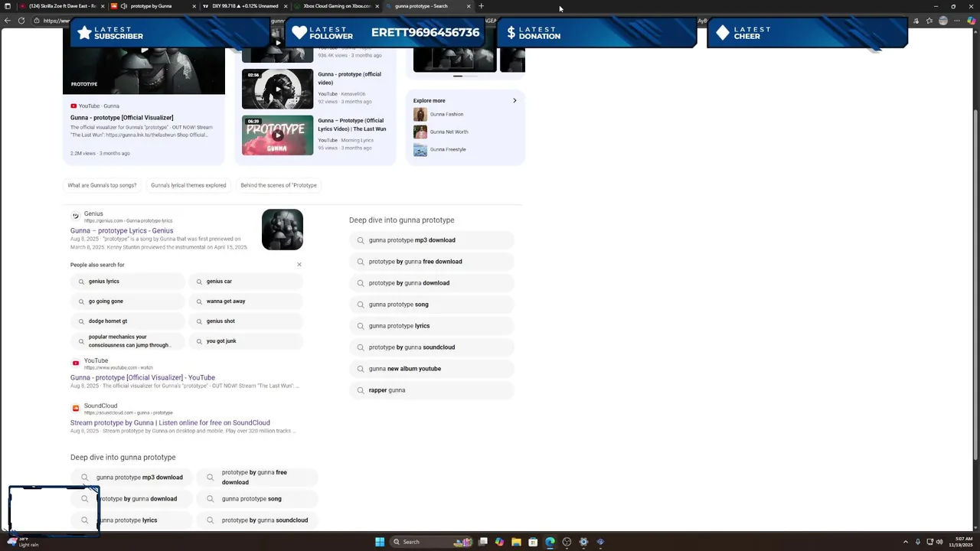Go back to the previous page

(8, 21)
